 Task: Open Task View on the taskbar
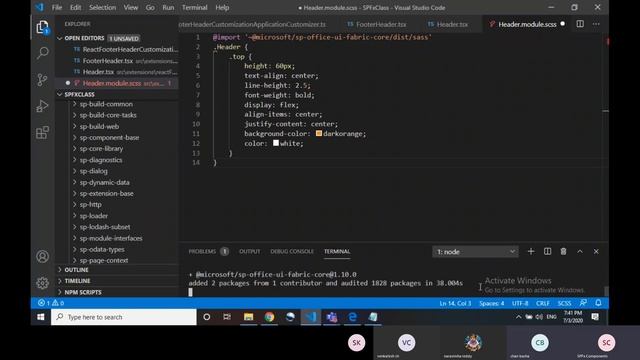click(227, 317)
